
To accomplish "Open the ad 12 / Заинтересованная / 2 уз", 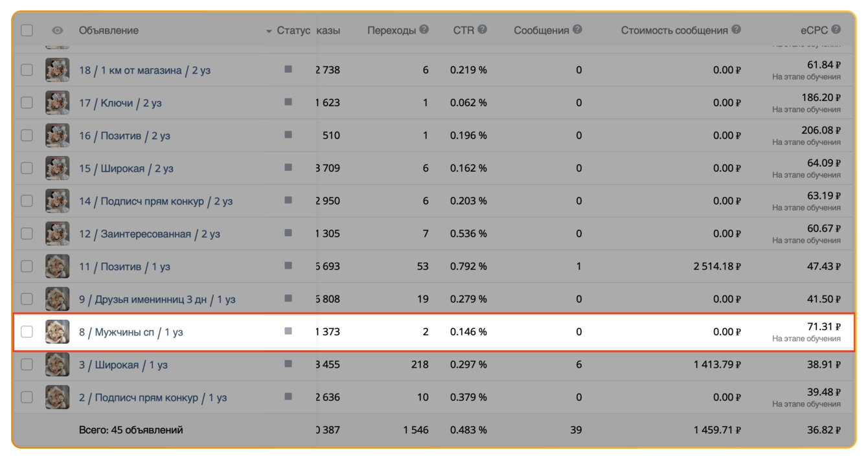I will [149, 234].
